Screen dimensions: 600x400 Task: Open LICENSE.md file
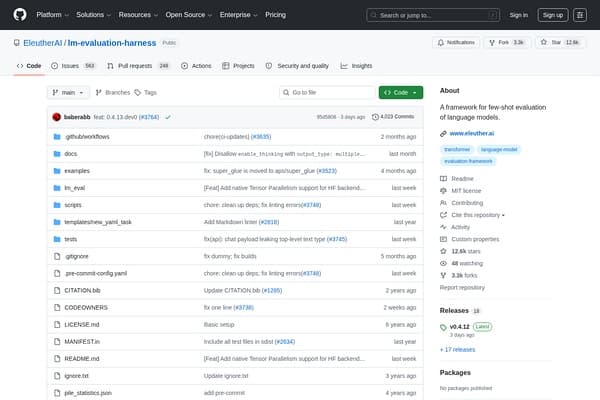coord(82,325)
